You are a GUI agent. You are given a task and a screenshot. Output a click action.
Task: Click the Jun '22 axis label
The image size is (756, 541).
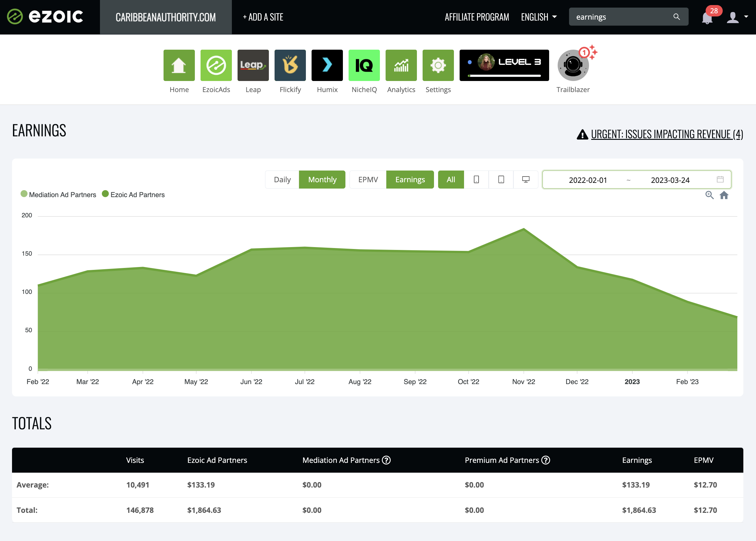tap(251, 382)
